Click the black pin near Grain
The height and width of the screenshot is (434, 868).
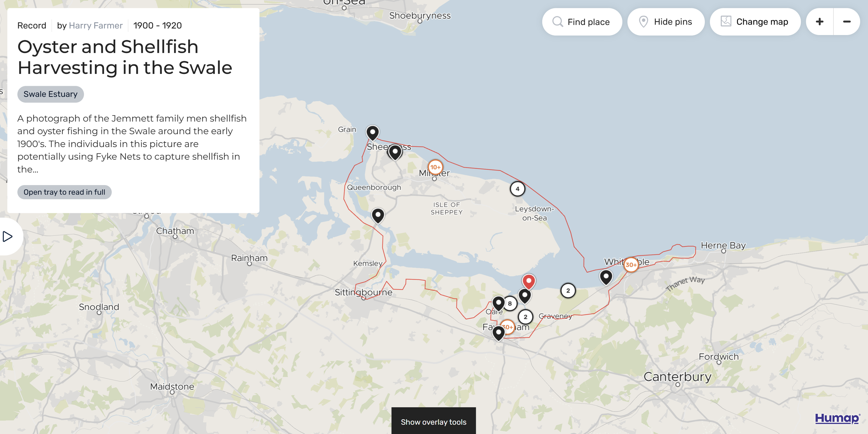373,133
